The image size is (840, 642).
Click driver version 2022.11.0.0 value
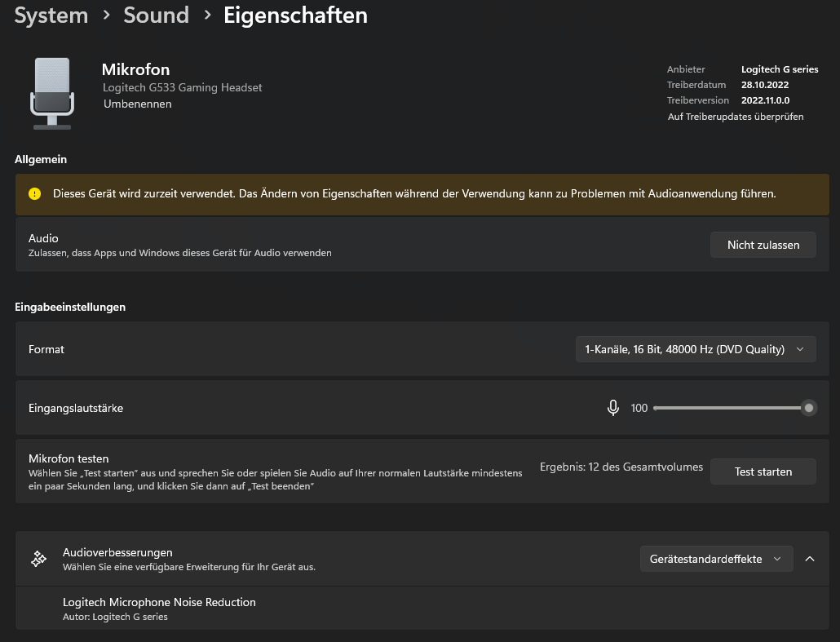click(765, 100)
